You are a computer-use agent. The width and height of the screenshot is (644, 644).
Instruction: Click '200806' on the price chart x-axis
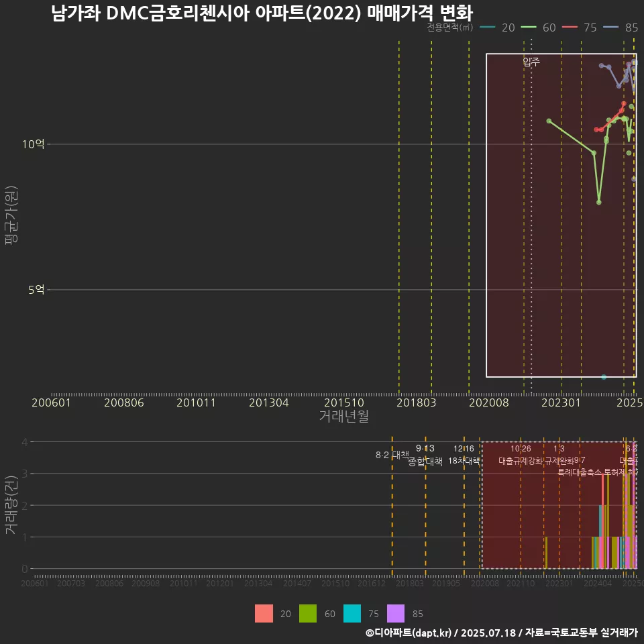[123, 402]
